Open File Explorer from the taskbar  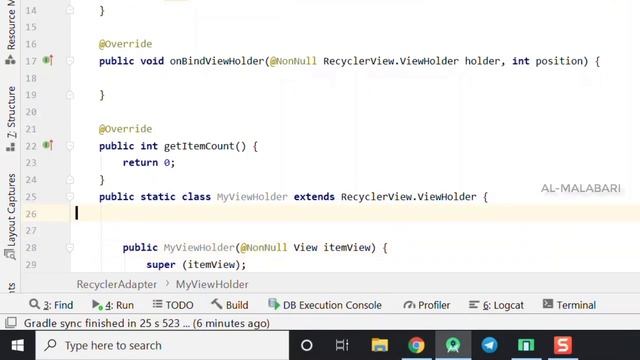(x=379, y=345)
